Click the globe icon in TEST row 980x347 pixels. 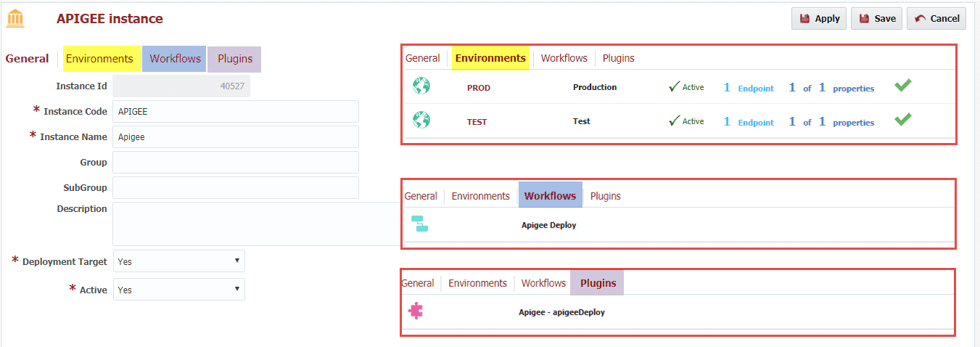coord(421,120)
